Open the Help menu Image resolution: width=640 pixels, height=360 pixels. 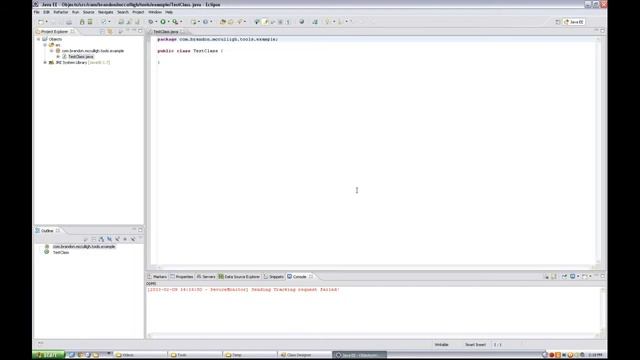pyautogui.click(x=169, y=12)
